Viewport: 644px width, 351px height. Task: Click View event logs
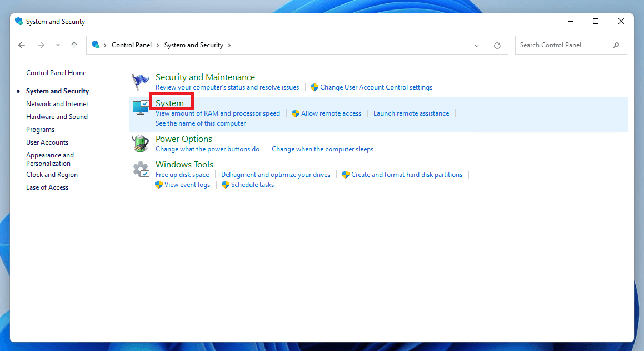187,185
